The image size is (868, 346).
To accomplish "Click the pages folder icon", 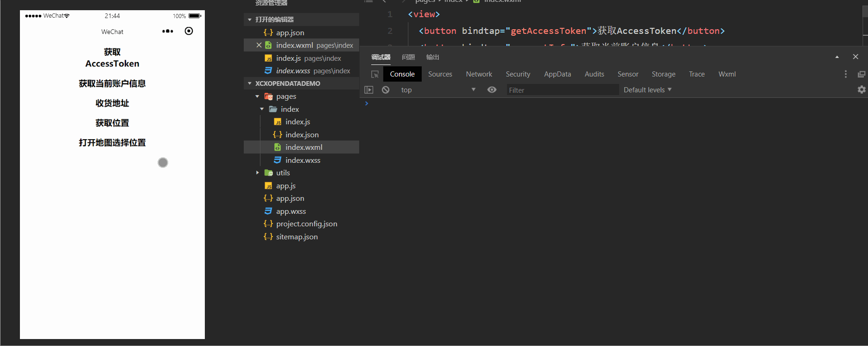I will tap(268, 96).
